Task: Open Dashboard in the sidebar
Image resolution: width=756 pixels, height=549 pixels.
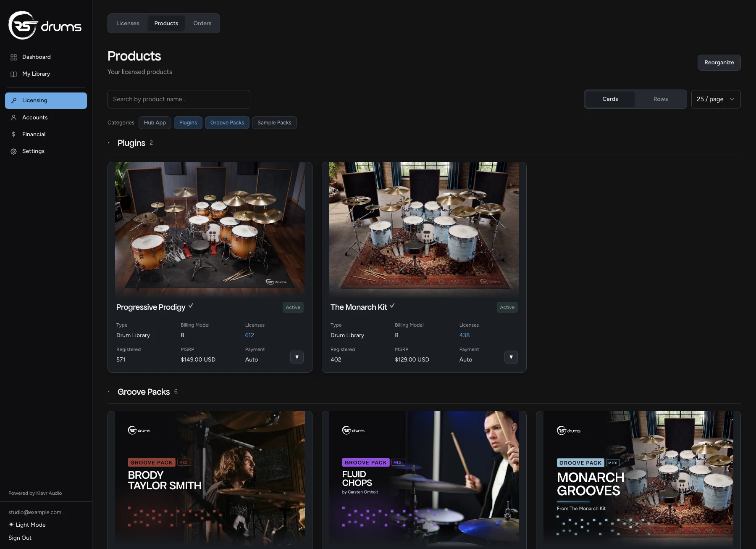Action: (46, 57)
